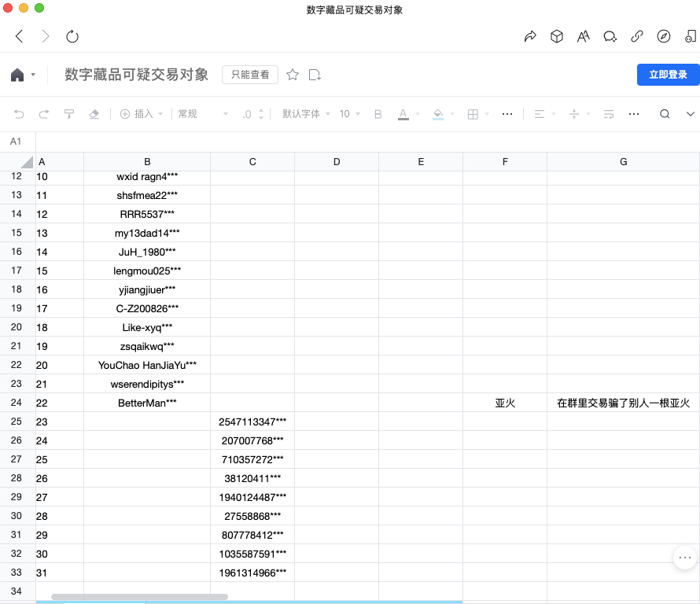Click the 立即登录 login button

[x=668, y=75]
